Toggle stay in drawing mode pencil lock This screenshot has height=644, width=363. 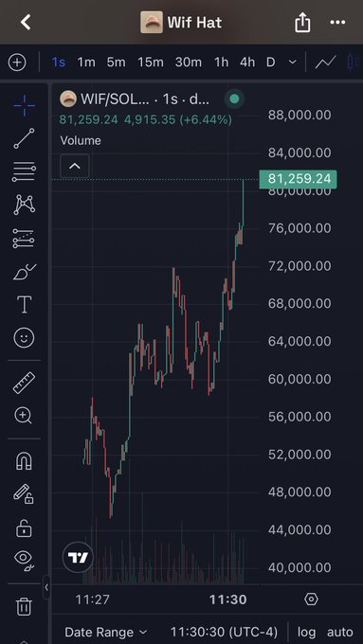[x=24, y=493]
